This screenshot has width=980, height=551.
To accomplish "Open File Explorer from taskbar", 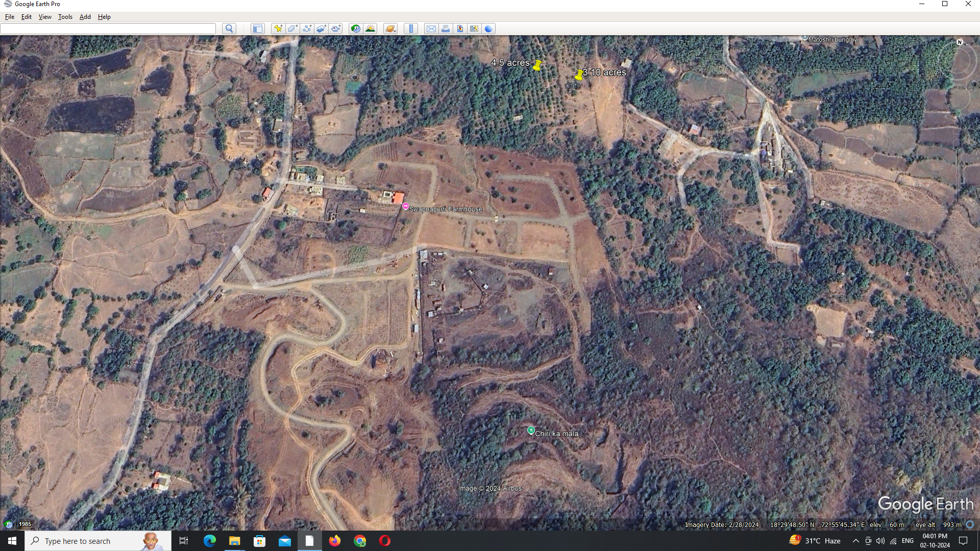I will point(234,541).
